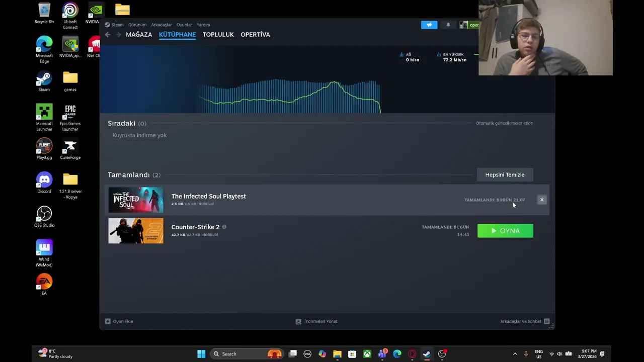Switch to the KÜTÜPHANE tab

(x=177, y=35)
